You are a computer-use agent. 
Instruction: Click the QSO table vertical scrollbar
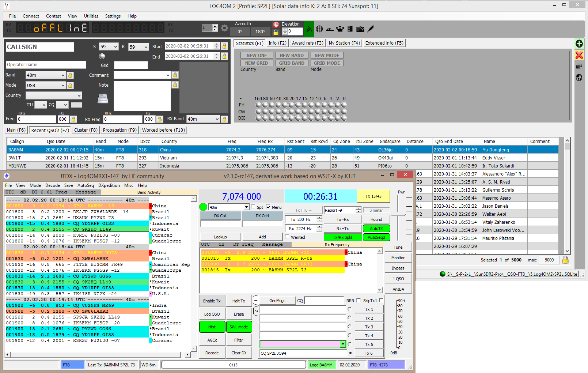(x=567, y=196)
